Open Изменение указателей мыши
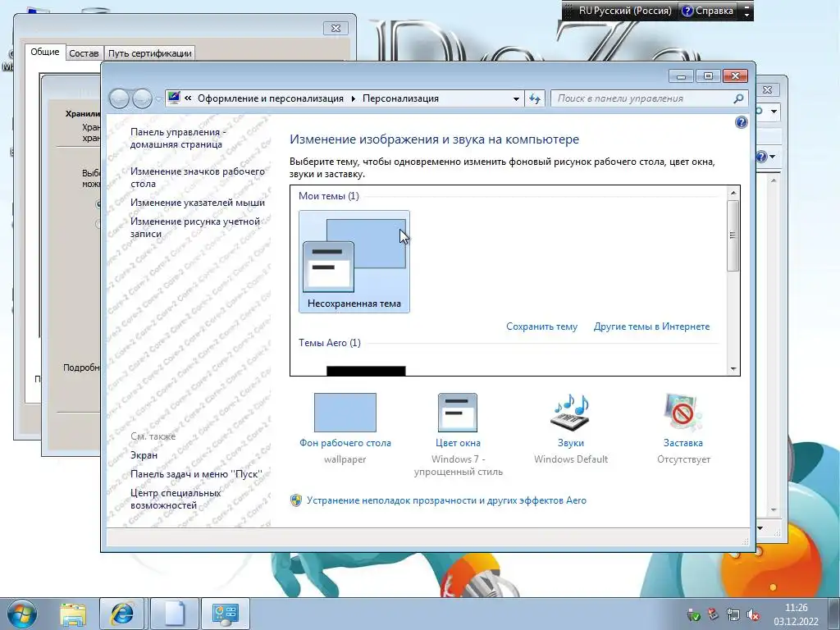Viewport: 840px width, 630px height. pyautogui.click(x=198, y=203)
